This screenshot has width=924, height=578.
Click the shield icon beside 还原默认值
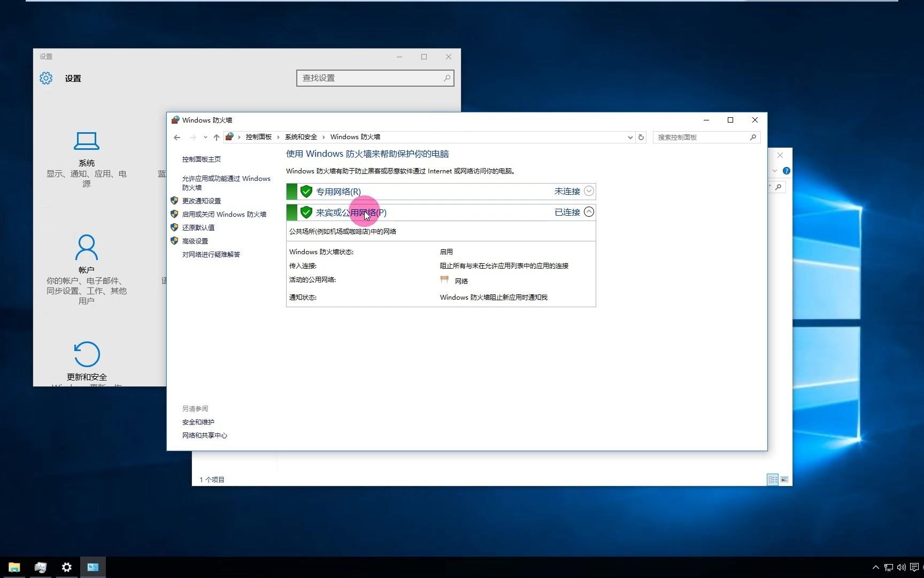174,227
